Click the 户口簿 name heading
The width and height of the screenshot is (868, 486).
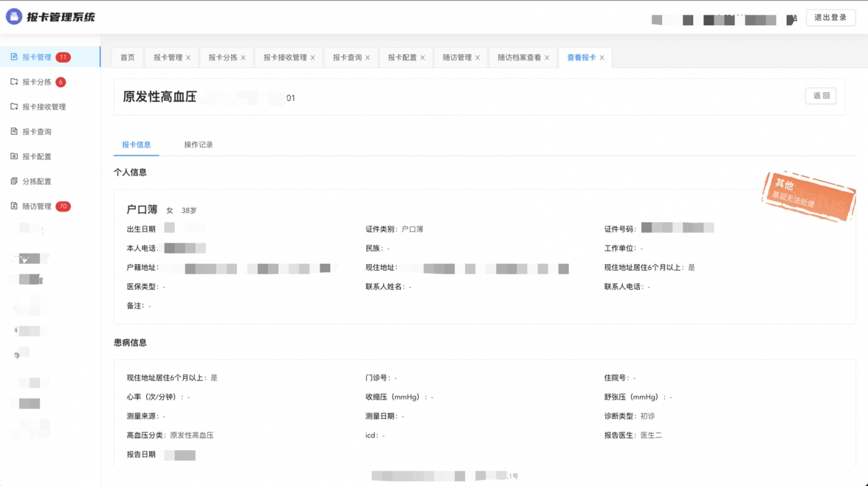(142, 210)
